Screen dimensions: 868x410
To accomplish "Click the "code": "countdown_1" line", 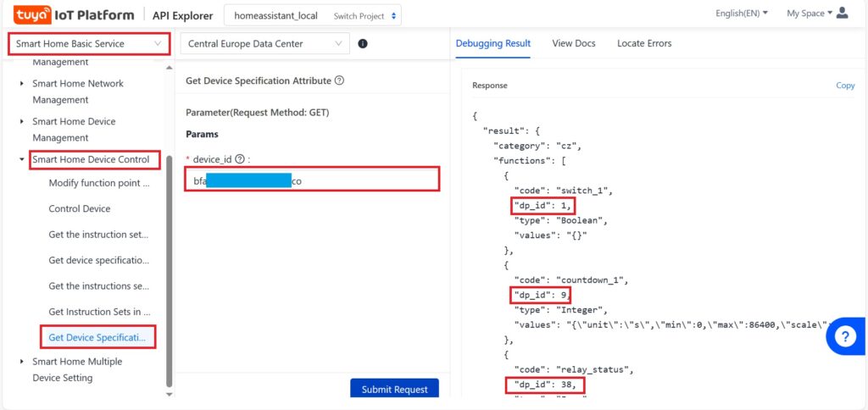I will tap(572, 280).
